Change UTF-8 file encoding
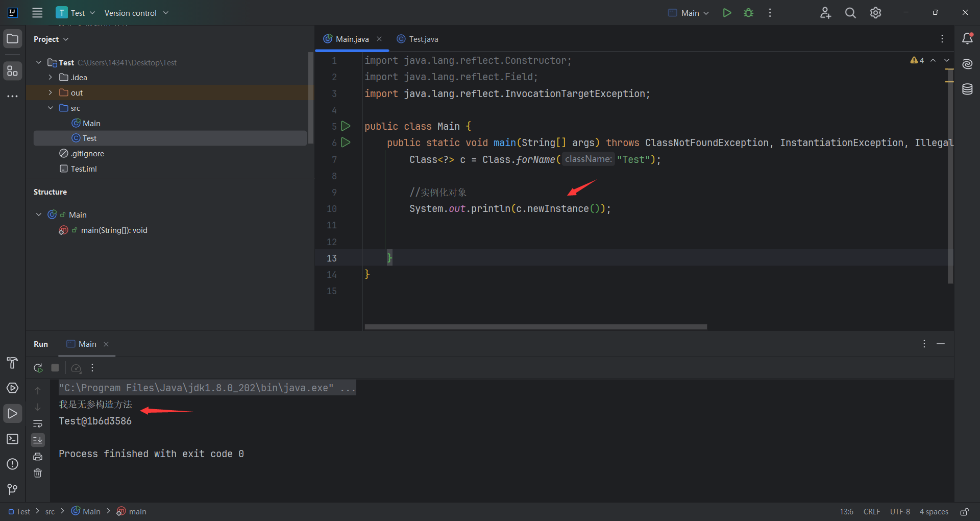The height and width of the screenshot is (521, 980). click(900, 512)
